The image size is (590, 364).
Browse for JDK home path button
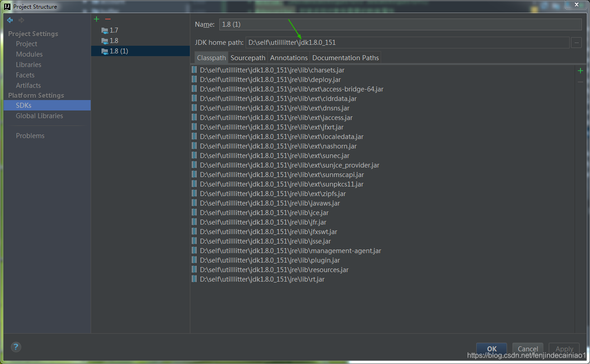tap(576, 43)
